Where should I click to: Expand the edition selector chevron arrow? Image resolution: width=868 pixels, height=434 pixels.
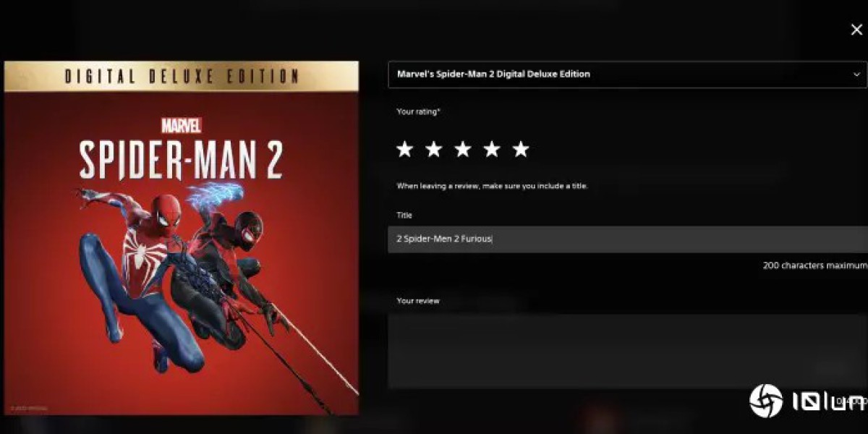click(x=856, y=75)
